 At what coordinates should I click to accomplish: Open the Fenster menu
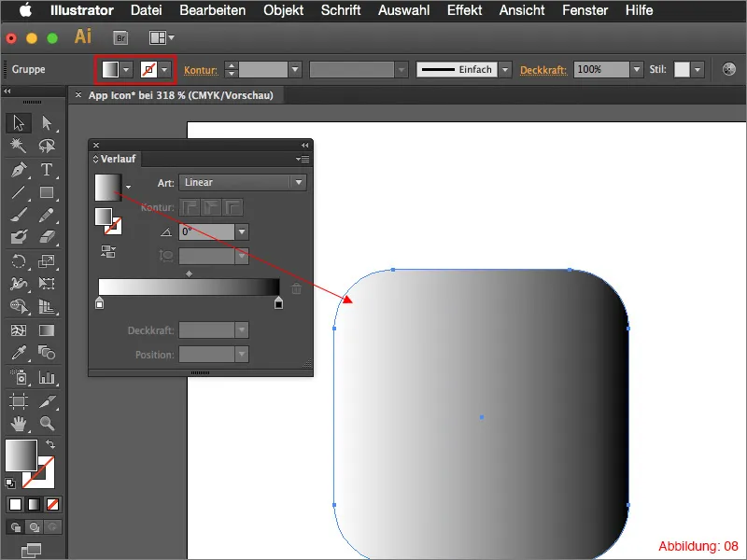(585, 10)
